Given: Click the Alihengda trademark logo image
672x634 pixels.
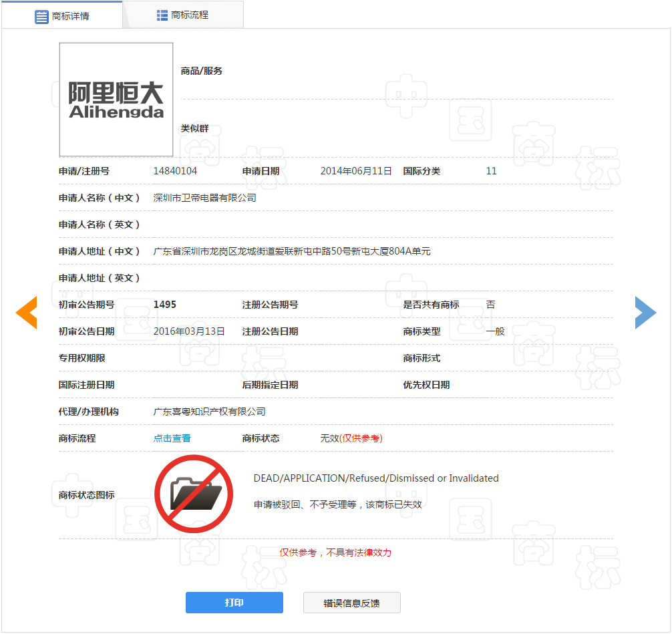Looking at the screenshot, I should [116, 100].
